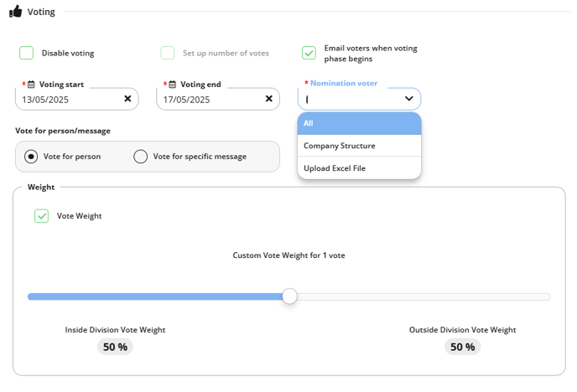The width and height of the screenshot is (577, 392).
Task: Click the thumbs-up Voting icon
Action: [x=15, y=12]
